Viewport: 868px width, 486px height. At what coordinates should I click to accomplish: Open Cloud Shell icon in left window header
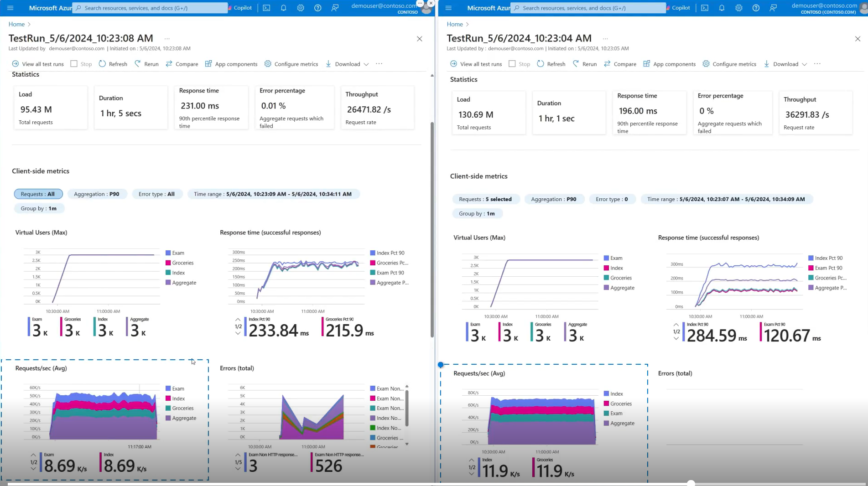tap(266, 8)
